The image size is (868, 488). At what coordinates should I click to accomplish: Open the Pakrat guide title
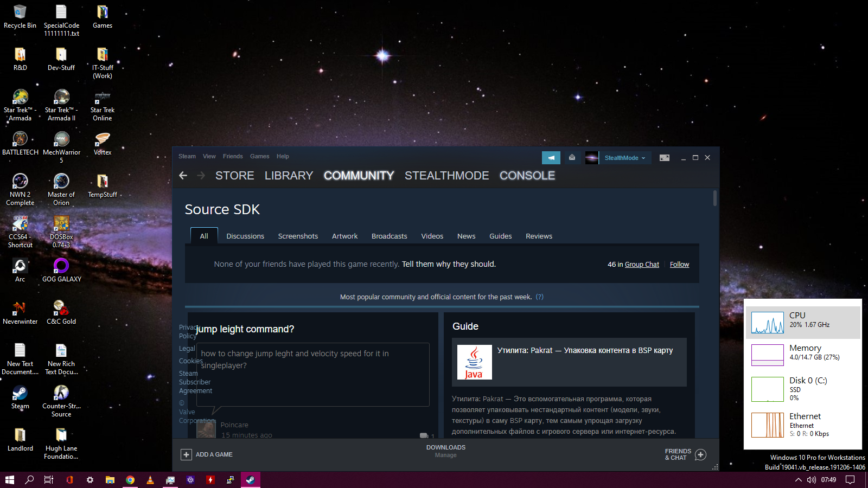(585, 350)
